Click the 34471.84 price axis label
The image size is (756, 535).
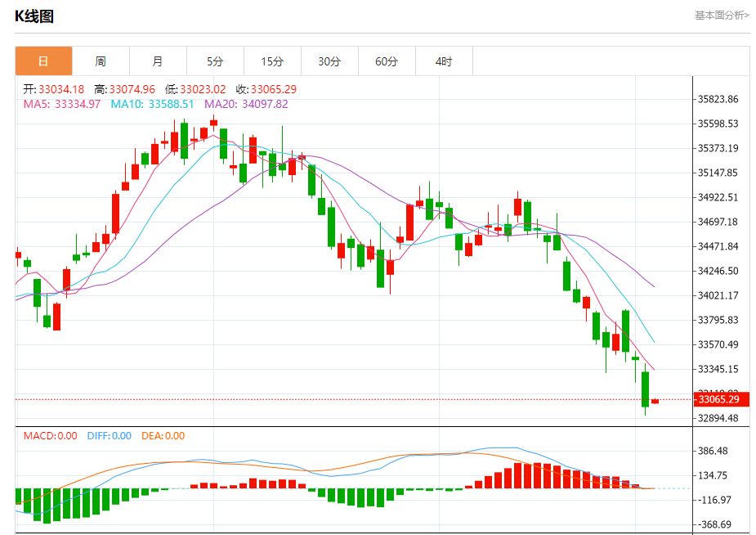718,246
